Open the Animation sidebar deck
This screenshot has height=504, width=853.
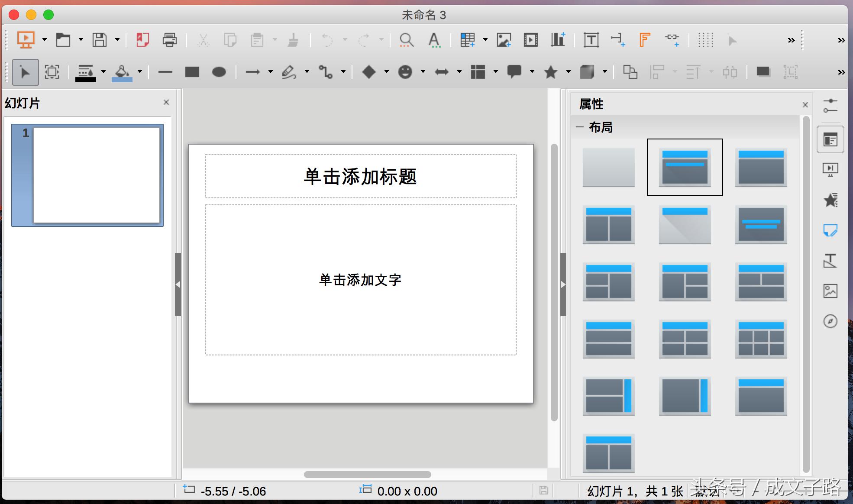(x=830, y=200)
